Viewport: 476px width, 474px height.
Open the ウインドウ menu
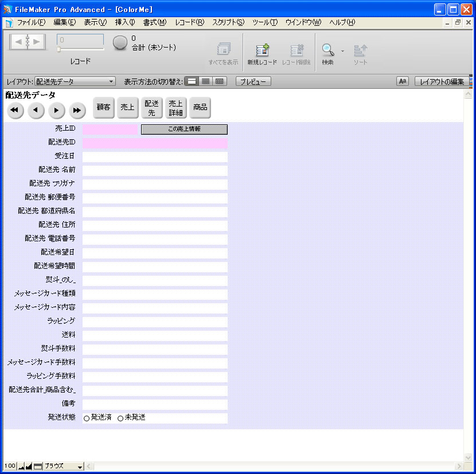pos(303,22)
